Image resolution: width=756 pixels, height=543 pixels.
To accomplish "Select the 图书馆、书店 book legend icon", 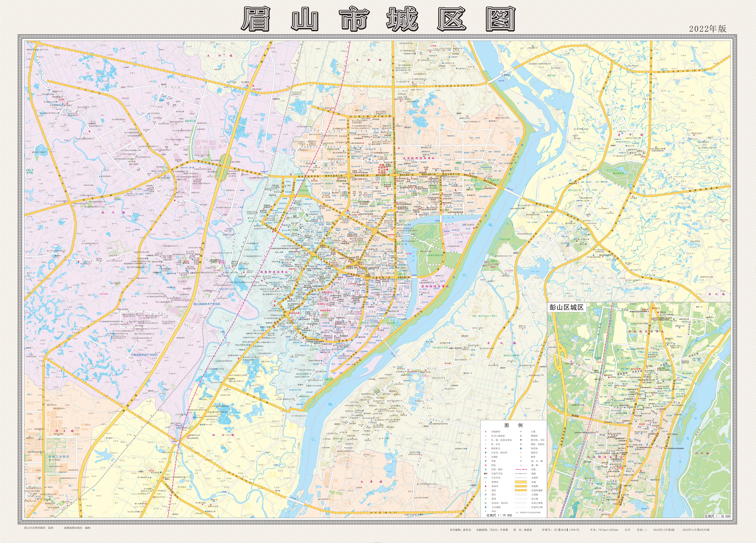I will (521, 440).
